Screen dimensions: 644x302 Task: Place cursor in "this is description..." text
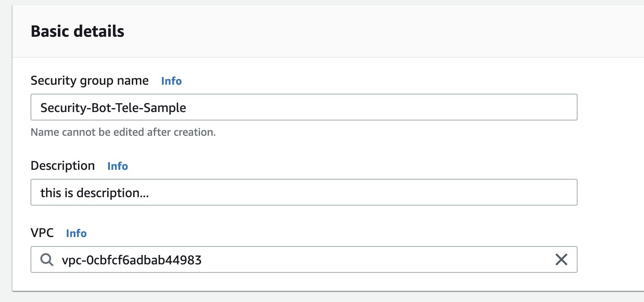pyautogui.click(x=95, y=193)
